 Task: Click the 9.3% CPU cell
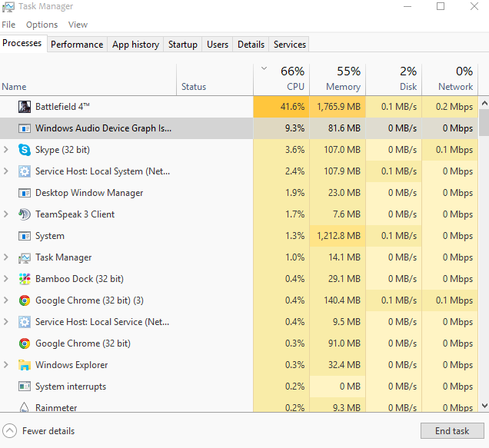tap(281, 128)
